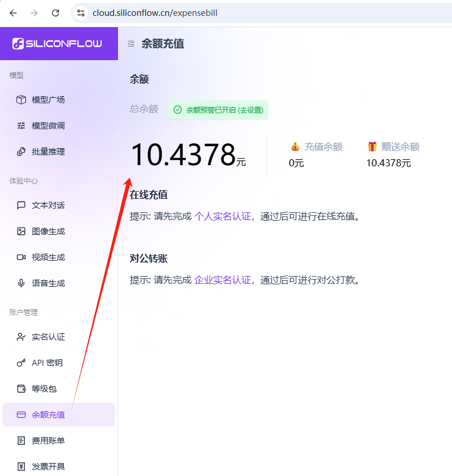Click the gifted balance value 10.4378元
Image resolution: width=452 pixels, height=476 pixels.
tap(388, 163)
